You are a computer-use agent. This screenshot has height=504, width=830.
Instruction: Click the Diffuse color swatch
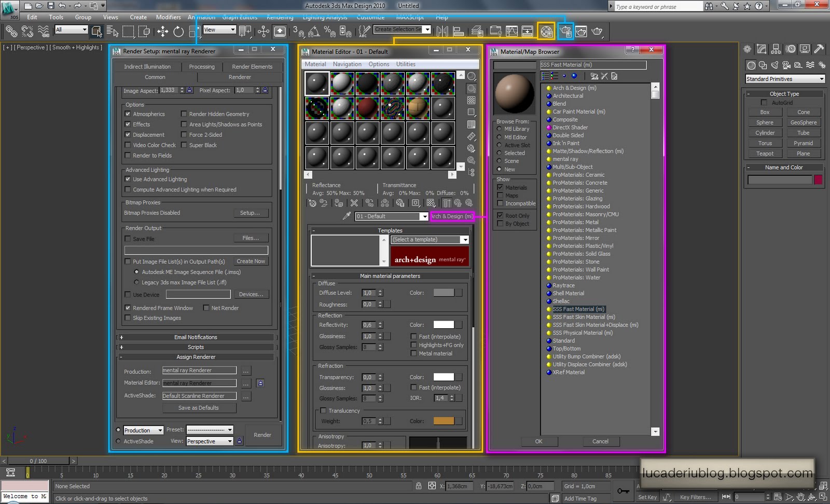tap(444, 292)
